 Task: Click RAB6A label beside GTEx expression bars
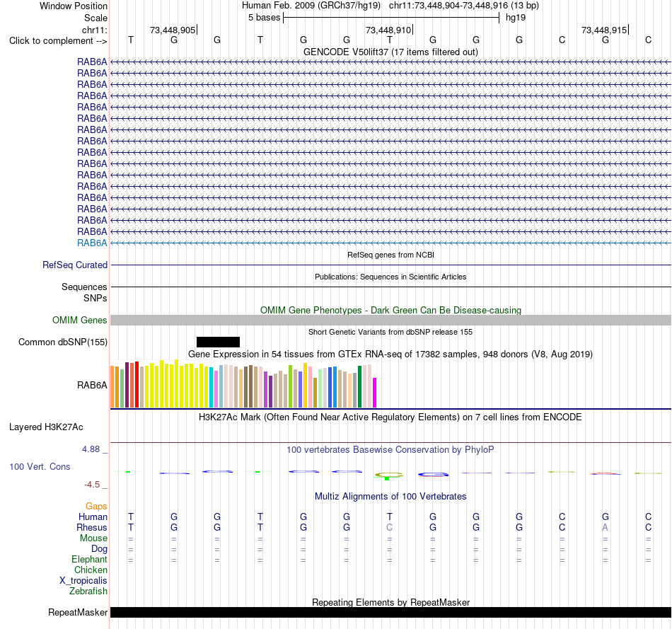(x=92, y=386)
